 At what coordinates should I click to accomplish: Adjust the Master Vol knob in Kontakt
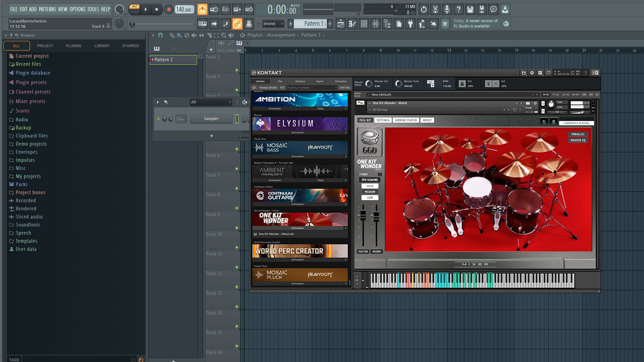(x=369, y=84)
